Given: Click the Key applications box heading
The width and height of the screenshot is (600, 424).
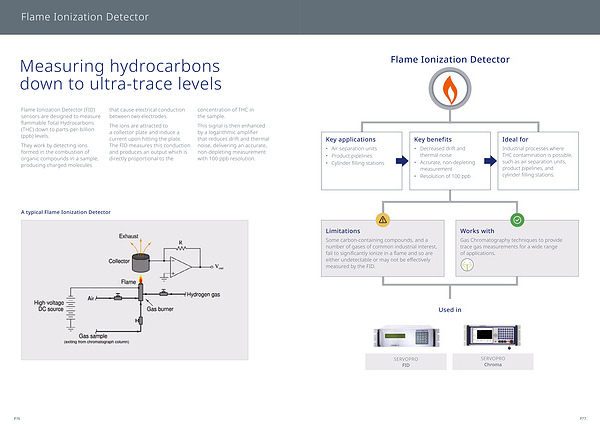Looking at the screenshot, I should click(349, 139).
